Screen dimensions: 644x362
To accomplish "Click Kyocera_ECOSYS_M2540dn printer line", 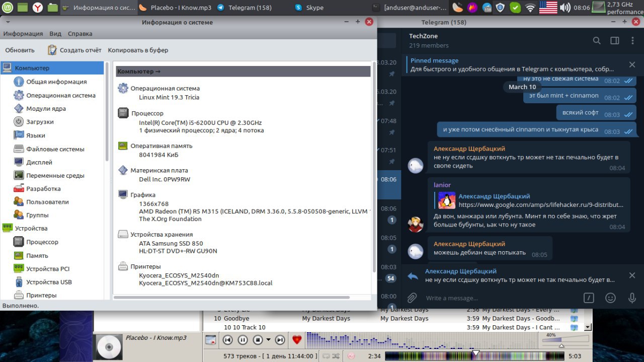I will [179, 275].
